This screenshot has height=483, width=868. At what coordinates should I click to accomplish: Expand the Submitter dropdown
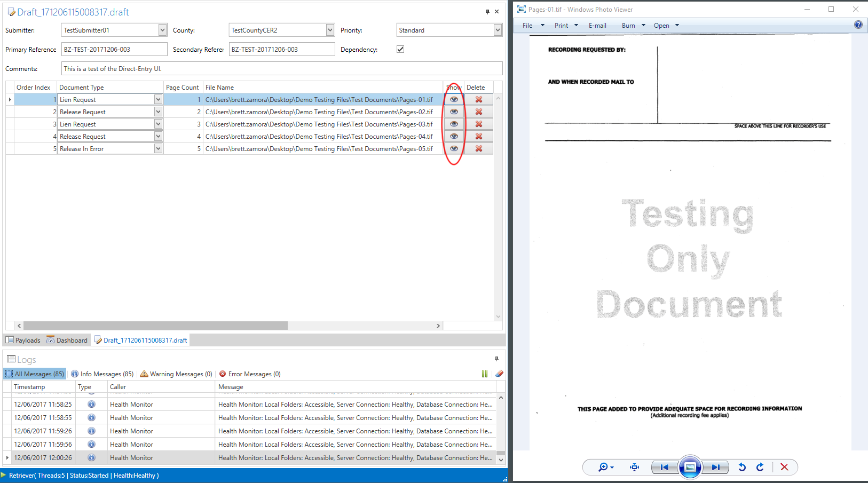click(162, 30)
